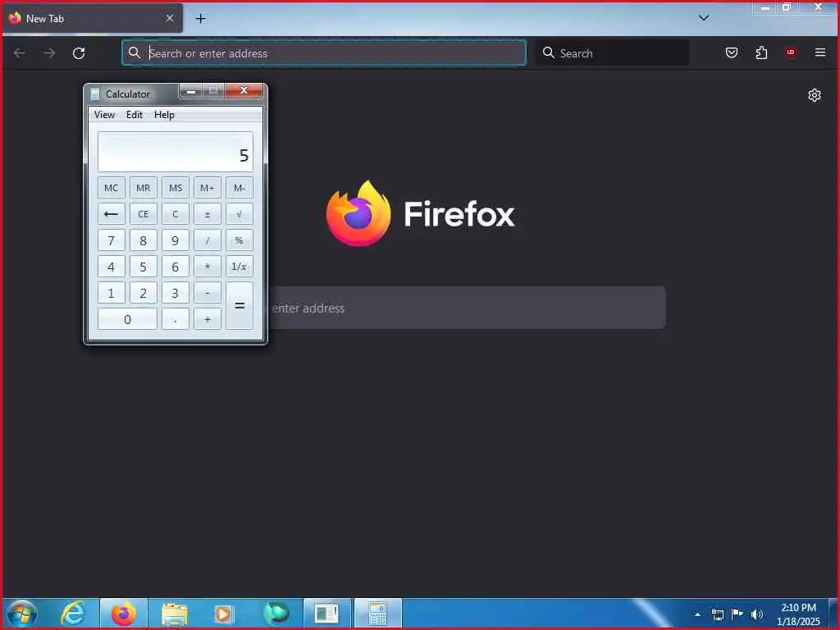This screenshot has height=630, width=840.
Task: Go forward in Firefox
Action: click(49, 53)
